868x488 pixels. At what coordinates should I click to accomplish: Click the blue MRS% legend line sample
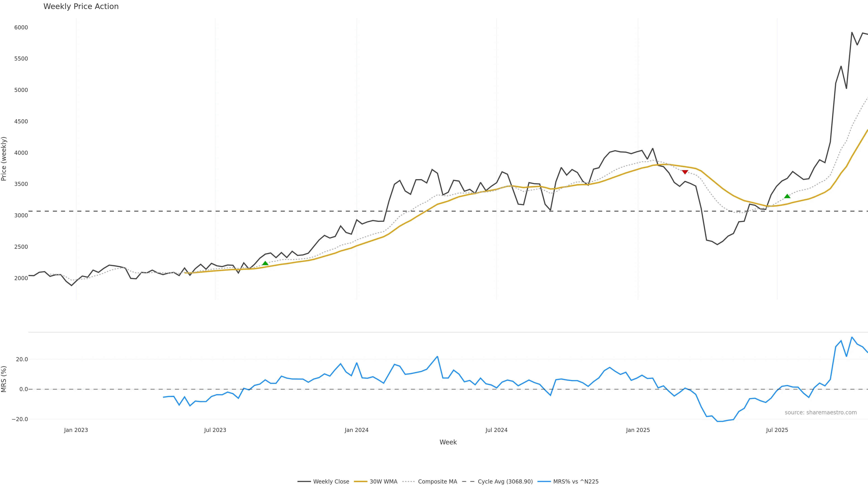pos(544,482)
